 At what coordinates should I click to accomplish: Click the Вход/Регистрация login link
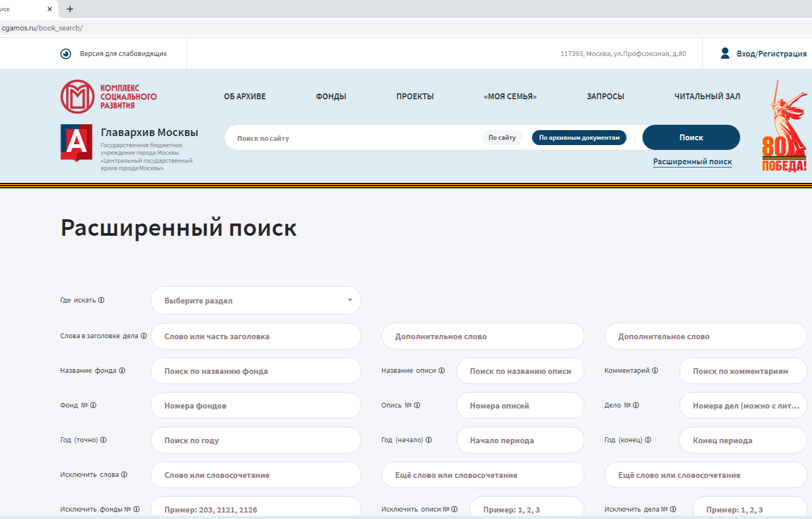coord(771,54)
